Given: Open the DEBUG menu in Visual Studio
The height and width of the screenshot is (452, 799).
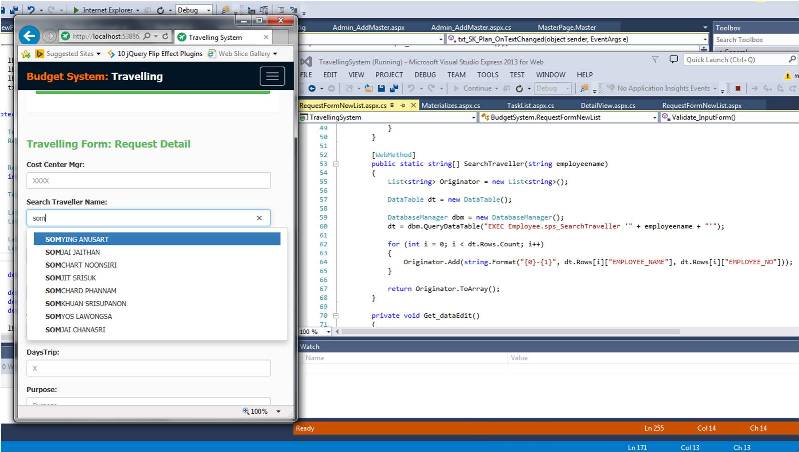Looking at the screenshot, I should [x=424, y=74].
